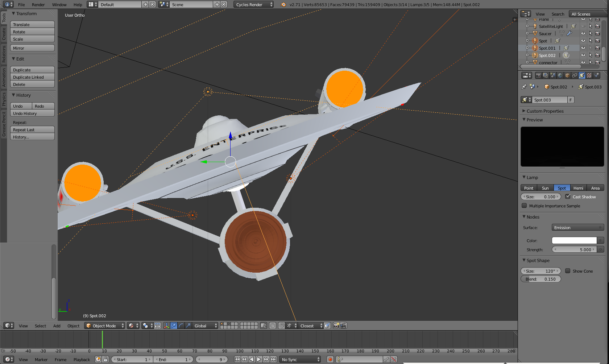Image resolution: width=609 pixels, height=364 pixels.
Task: Enable Multiple Importance Sample checkbox
Action: click(x=524, y=206)
